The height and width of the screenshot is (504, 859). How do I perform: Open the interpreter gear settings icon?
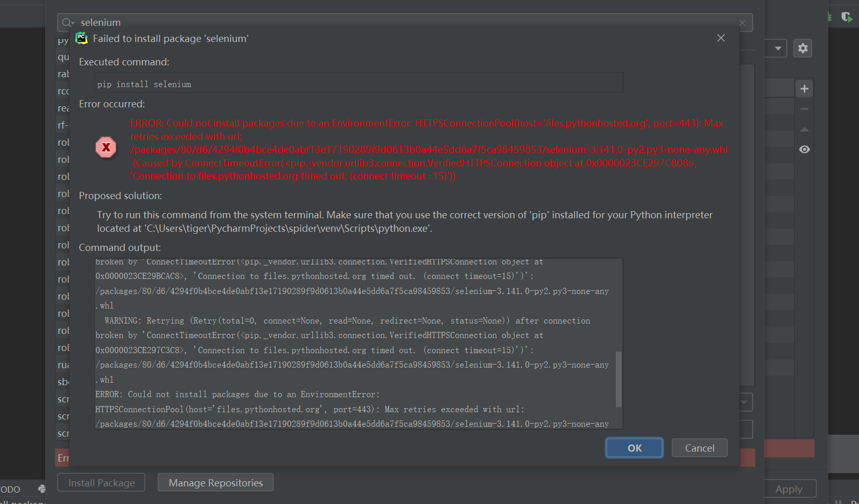click(803, 48)
